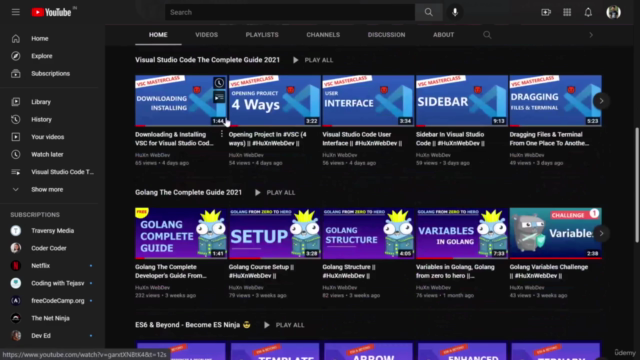Open Golang Setup video thumbnail
The width and height of the screenshot is (640, 360).
click(x=274, y=233)
